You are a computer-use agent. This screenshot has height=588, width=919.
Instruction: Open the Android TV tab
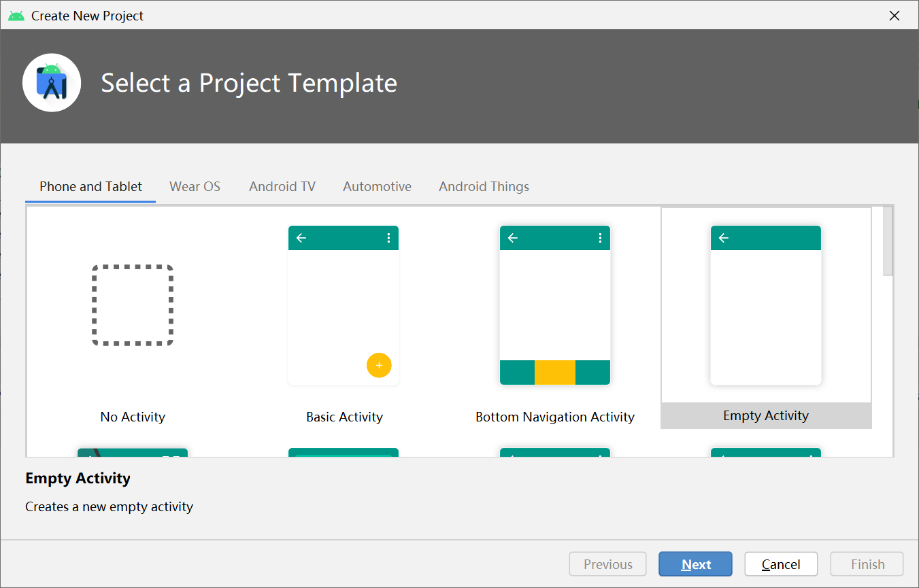point(282,186)
